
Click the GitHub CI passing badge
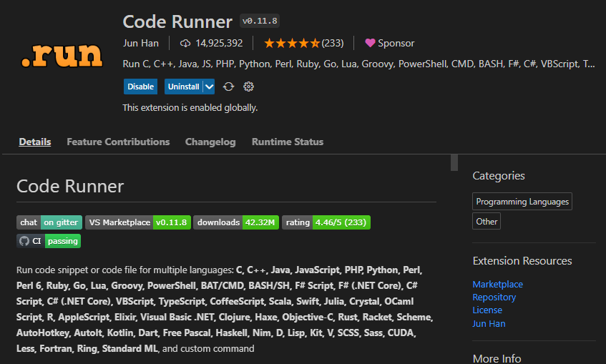pos(49,241)
